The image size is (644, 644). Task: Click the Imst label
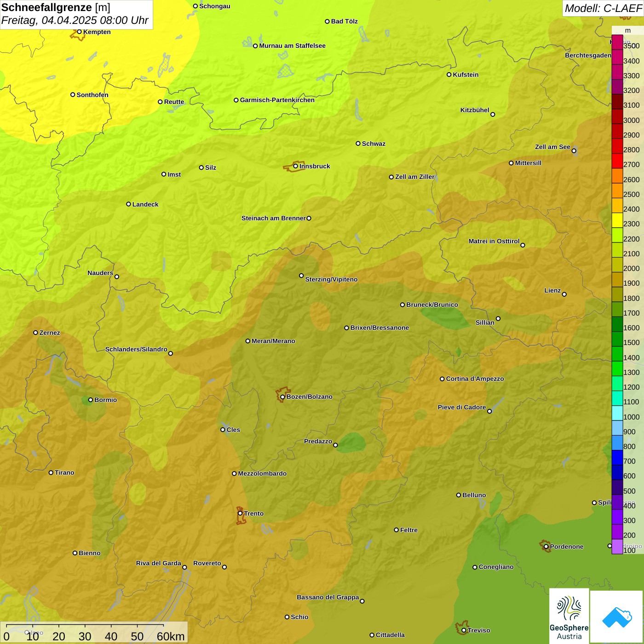coord(174,174)
